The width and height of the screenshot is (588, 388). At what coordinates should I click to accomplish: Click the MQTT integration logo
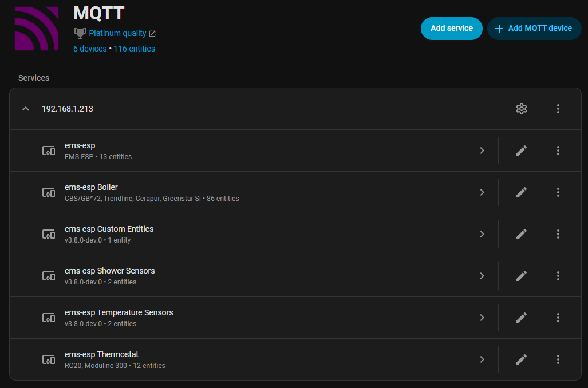click(37, 29)
